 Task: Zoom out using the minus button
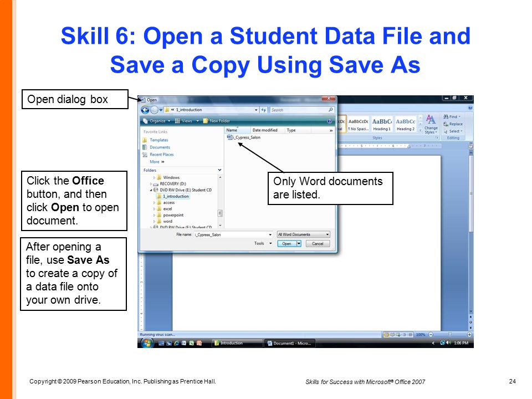coord(431,335)
